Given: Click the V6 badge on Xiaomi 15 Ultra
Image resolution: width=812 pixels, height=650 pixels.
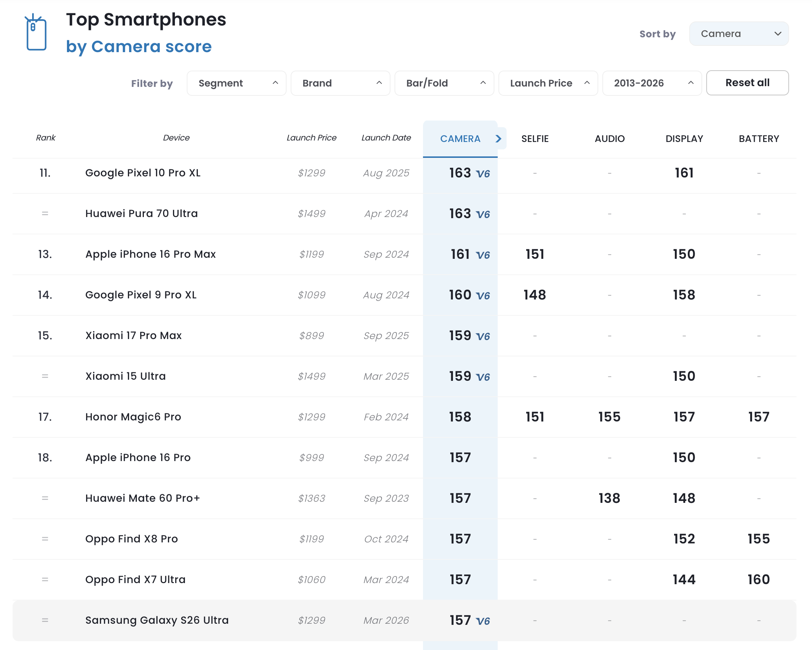Looking at the screenshot, I should pyautogui.click(x=483, y=377).
